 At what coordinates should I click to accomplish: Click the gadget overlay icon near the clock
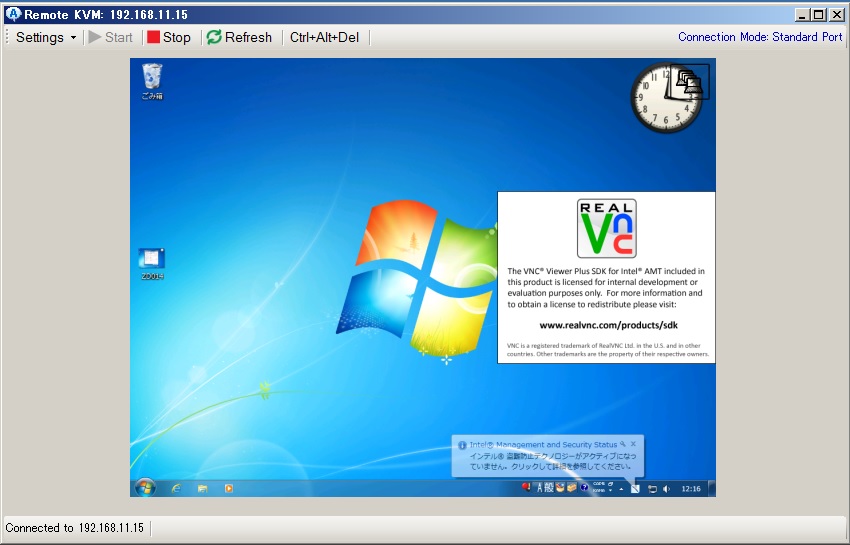point(690,82)
